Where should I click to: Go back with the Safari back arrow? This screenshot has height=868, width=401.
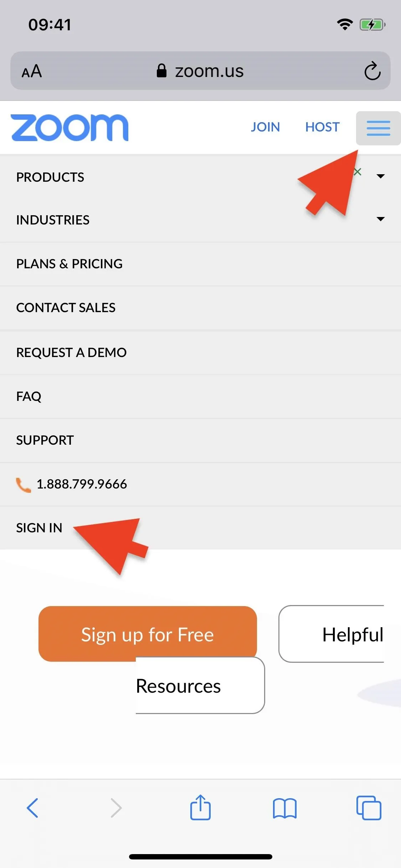(x=32, y=808)
